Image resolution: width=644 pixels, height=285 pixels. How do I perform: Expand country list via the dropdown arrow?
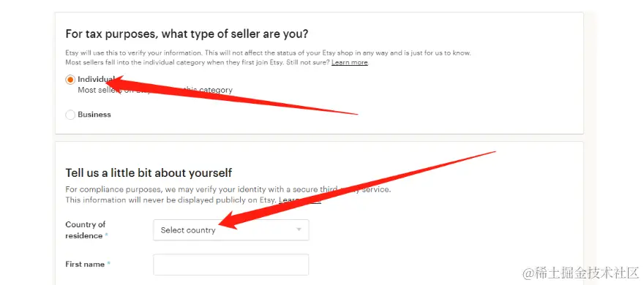pos(299,229)
